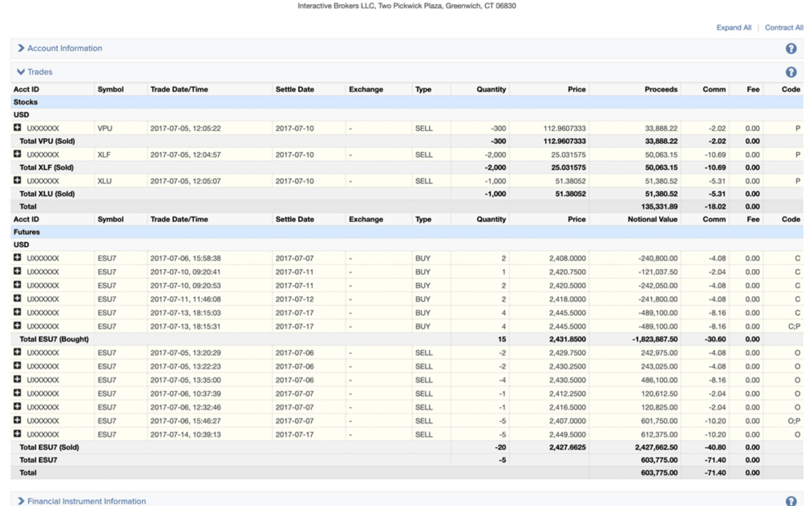812x506 pixels.
Task: Click the Notional Value column header
Action: pyautogui.click(x=652, y=219)
